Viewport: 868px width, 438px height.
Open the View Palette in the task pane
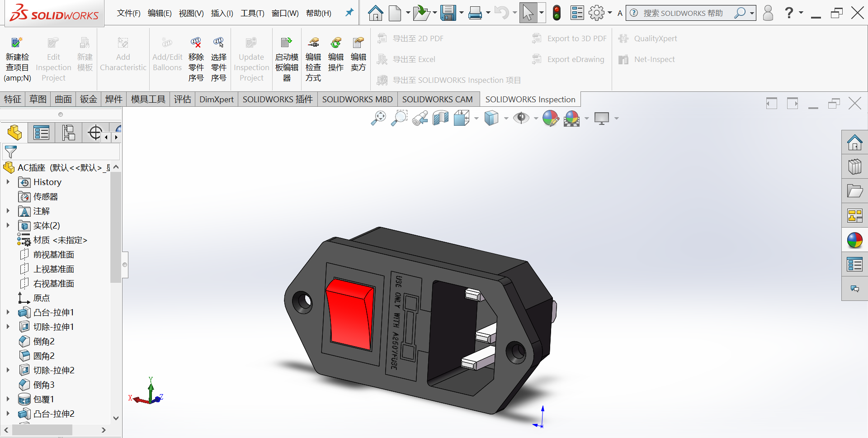(854, 216)
